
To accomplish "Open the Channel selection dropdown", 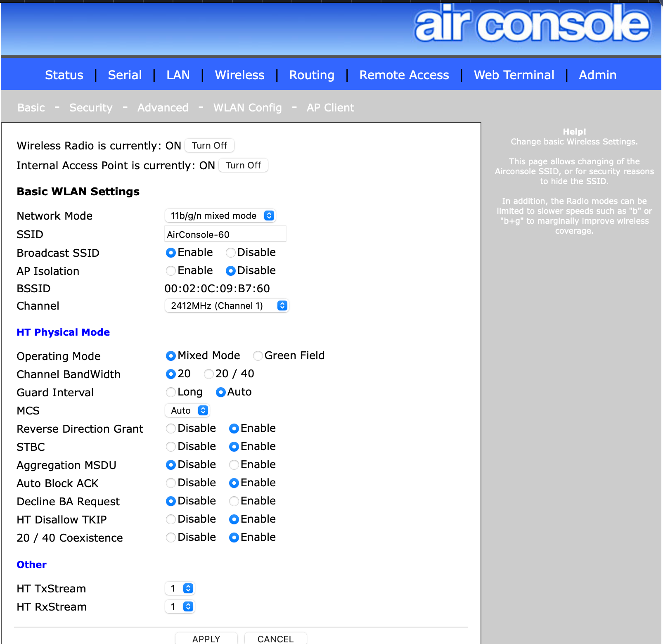I will click(x=227, y=305).
